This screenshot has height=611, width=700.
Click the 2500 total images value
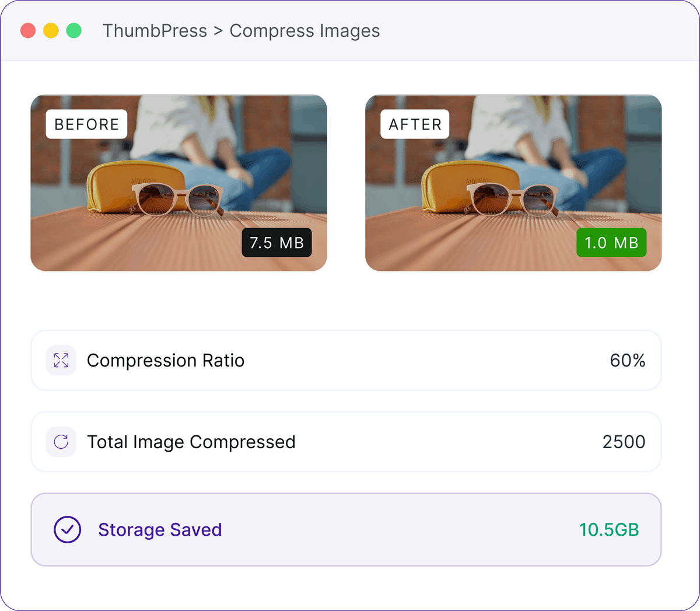(x=624, y=442)
